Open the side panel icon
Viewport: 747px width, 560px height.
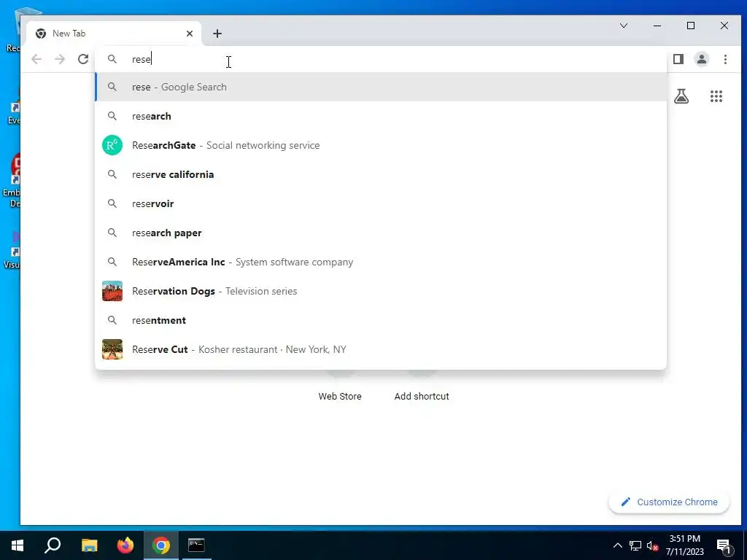[678, 59]
